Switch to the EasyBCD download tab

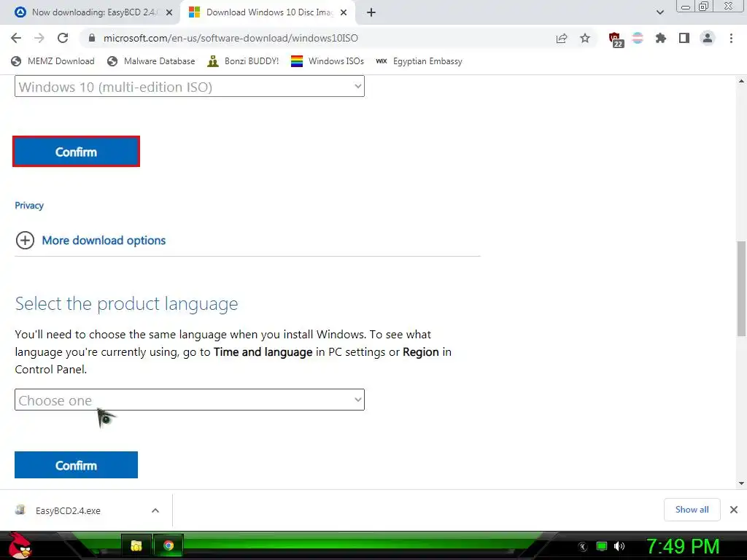point(93,12)
